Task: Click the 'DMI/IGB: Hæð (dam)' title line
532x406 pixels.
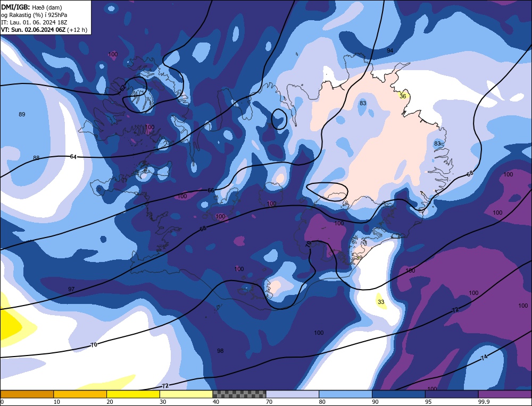Action: 31,7
